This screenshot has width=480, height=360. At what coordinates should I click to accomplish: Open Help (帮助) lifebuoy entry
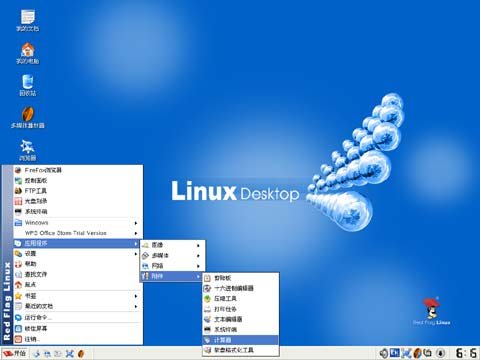pyautogui.click(x=78, y=264)
